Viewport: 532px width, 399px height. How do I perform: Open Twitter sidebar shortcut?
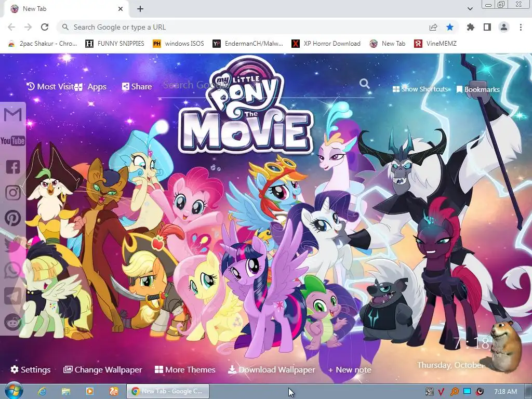[x=13, y=244]
